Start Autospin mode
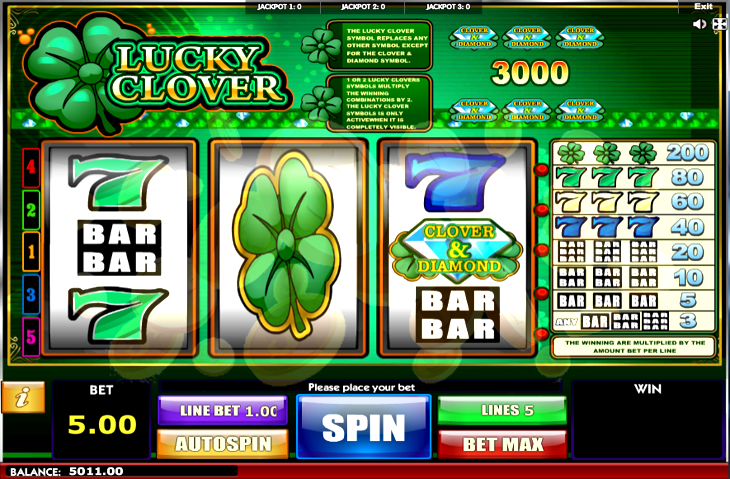 coord(223,444)
